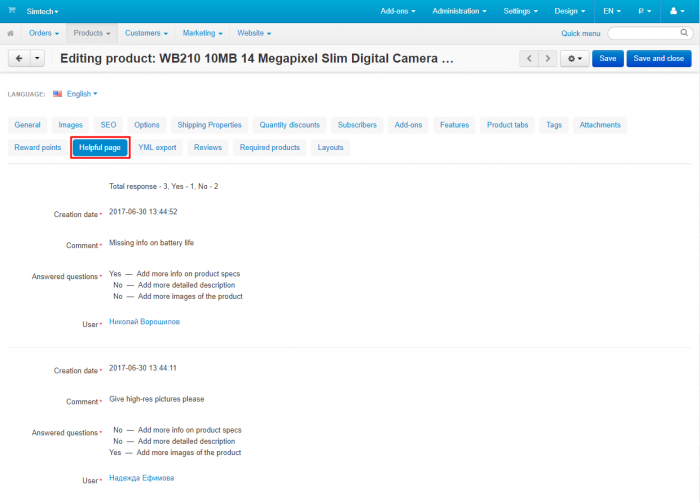Click the shopping cart storefront icon
This screenshot has width=700, height=503.
point(12,10)
